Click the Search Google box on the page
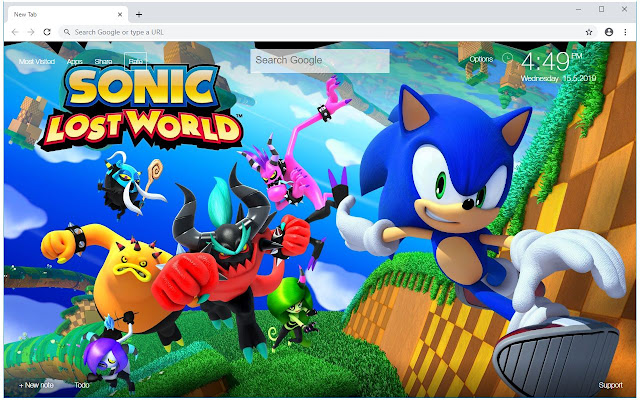This screenshot has width=640, height=400. point(320,61)
